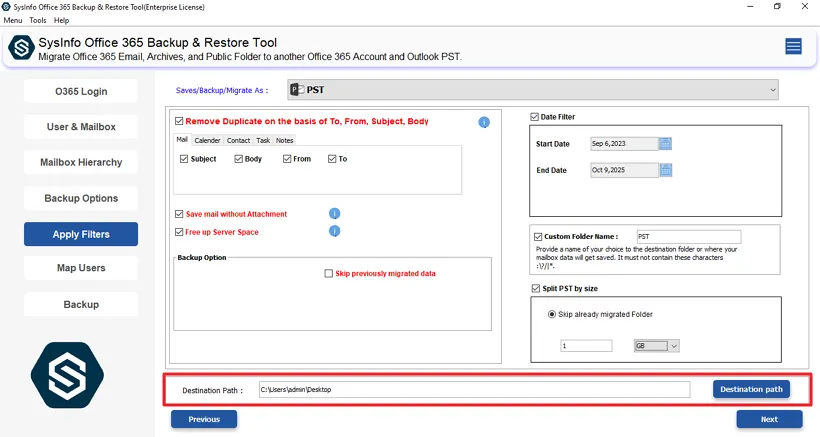Image resolution: width=820 pixels, height=437 pixels.
Task: Uncheck the Date Filter checkbox
Action: 535,117
